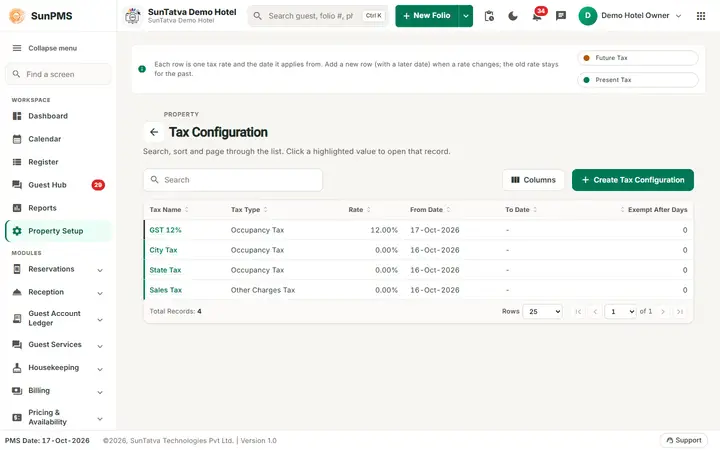Click the New Folio button
Image resolution: width=720 pixels, height=450 pixels.
click(x=427, y=16)
